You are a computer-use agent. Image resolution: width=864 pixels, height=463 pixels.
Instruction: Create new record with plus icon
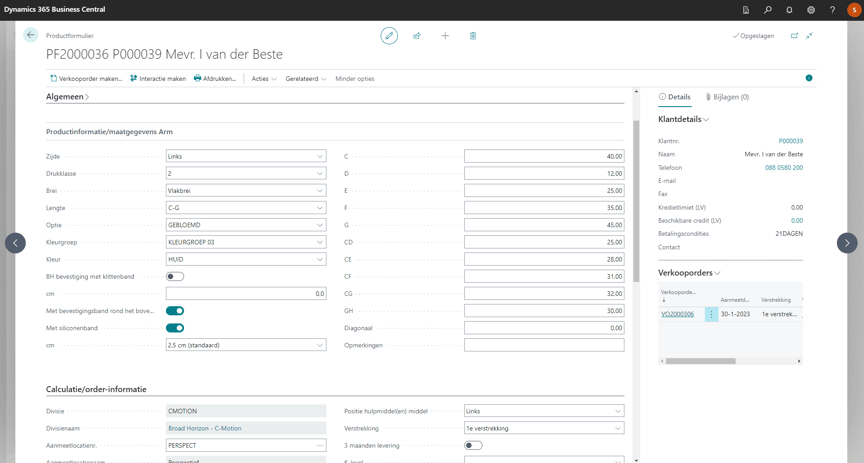click(445, 36)
